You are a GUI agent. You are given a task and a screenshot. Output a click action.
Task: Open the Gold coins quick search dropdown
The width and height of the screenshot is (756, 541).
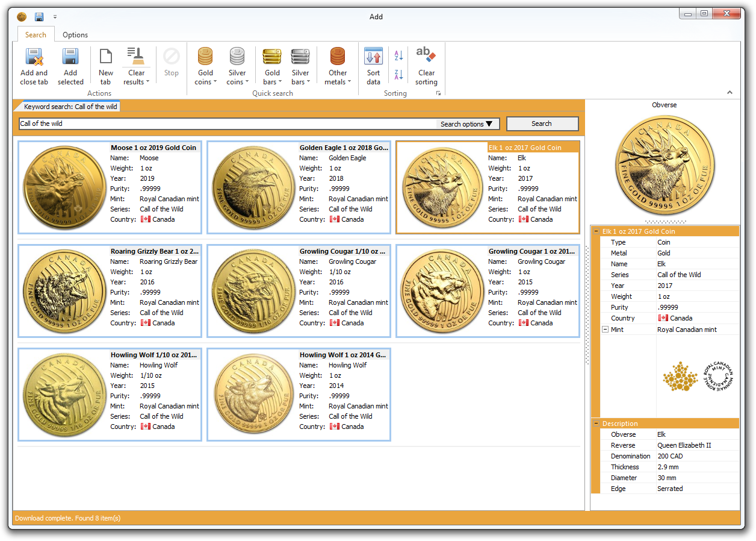[x=205, y=66]
